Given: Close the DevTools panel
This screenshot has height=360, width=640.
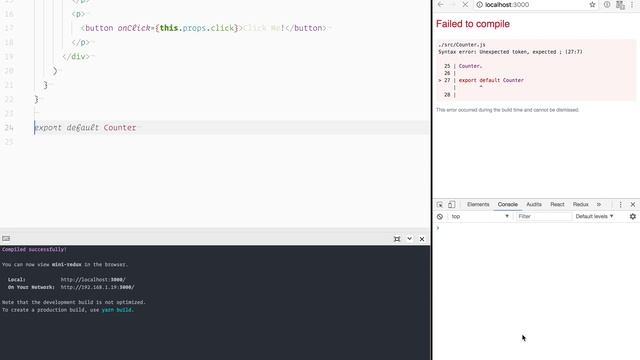Looking at the screenshot, I should 633,204.
